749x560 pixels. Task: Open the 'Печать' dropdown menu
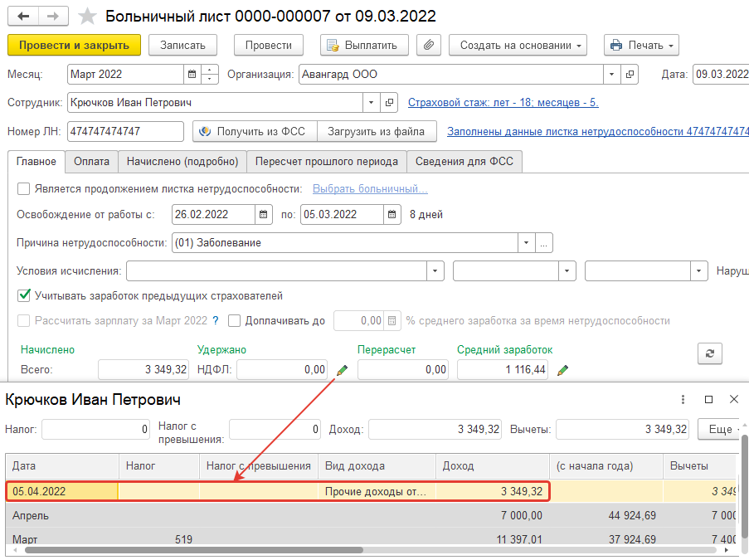(x=641, y=45)
